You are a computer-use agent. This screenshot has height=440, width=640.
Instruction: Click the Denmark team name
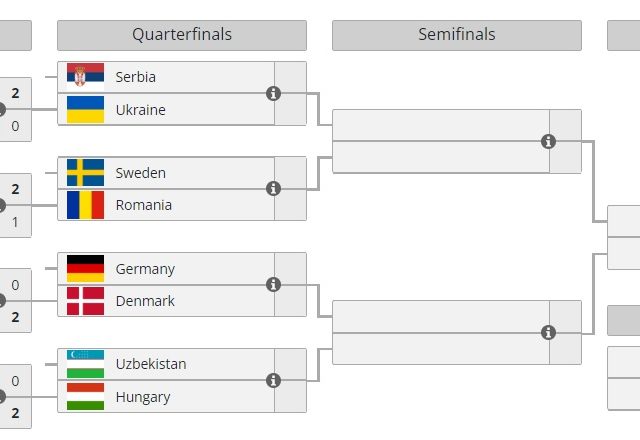(145, 301)
